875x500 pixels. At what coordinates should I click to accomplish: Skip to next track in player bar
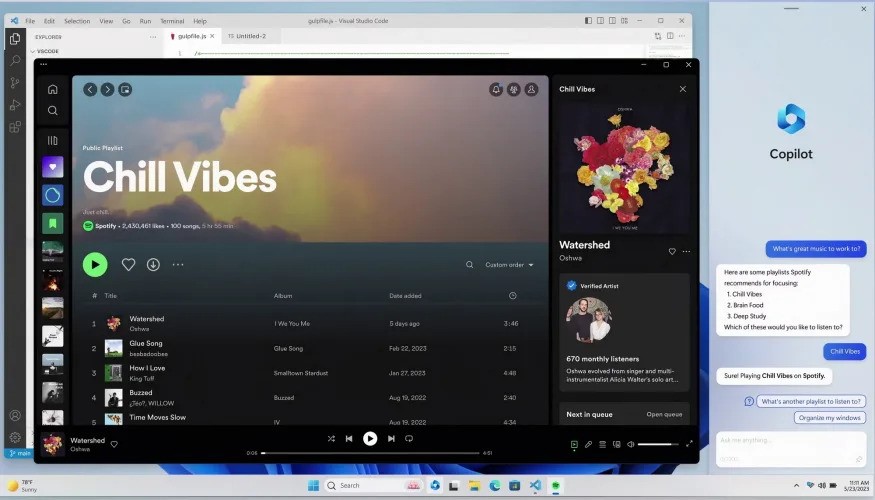point(391,438)
